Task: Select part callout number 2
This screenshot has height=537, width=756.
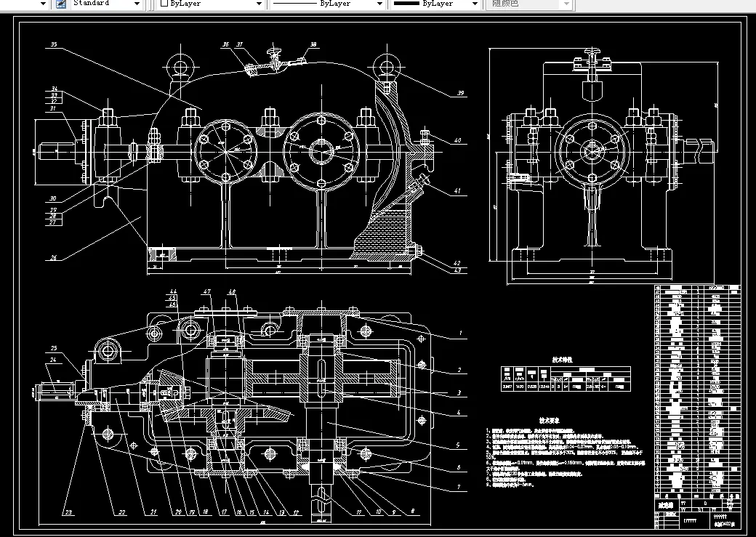Action: tap(459, 370)
